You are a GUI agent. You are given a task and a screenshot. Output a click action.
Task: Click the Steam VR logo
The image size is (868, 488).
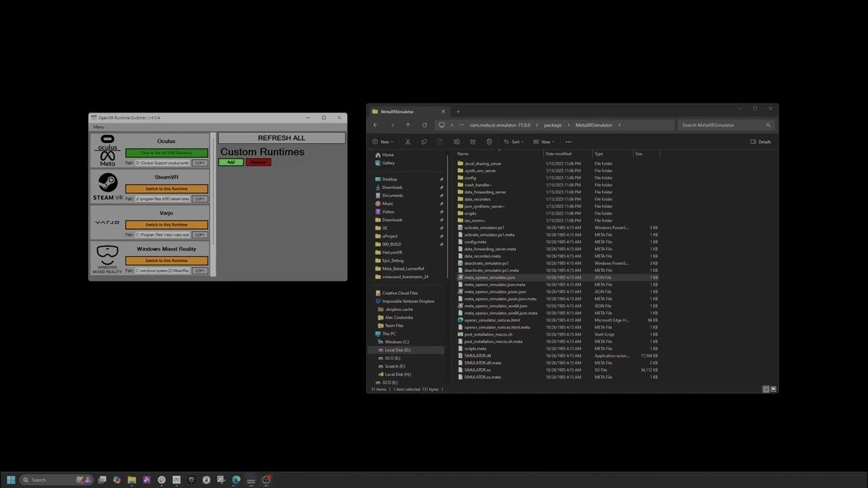tap(108, 186)
